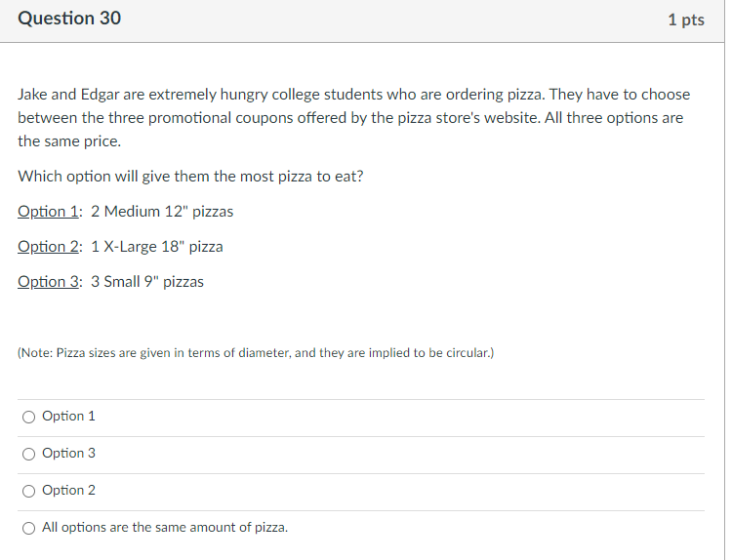Click the note about pizza diameter sizes

pos(256,353)
